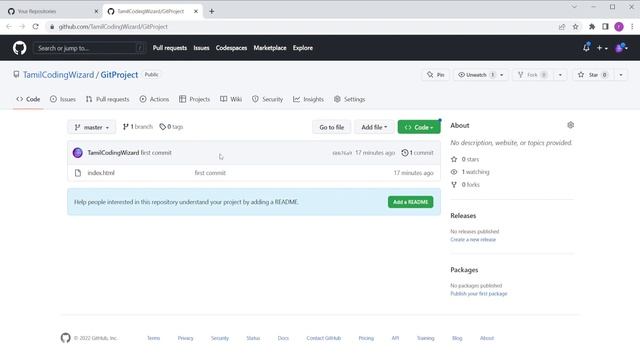View the 1 commit history link
The height and width of the screenshot is (360, 640).
417,153
